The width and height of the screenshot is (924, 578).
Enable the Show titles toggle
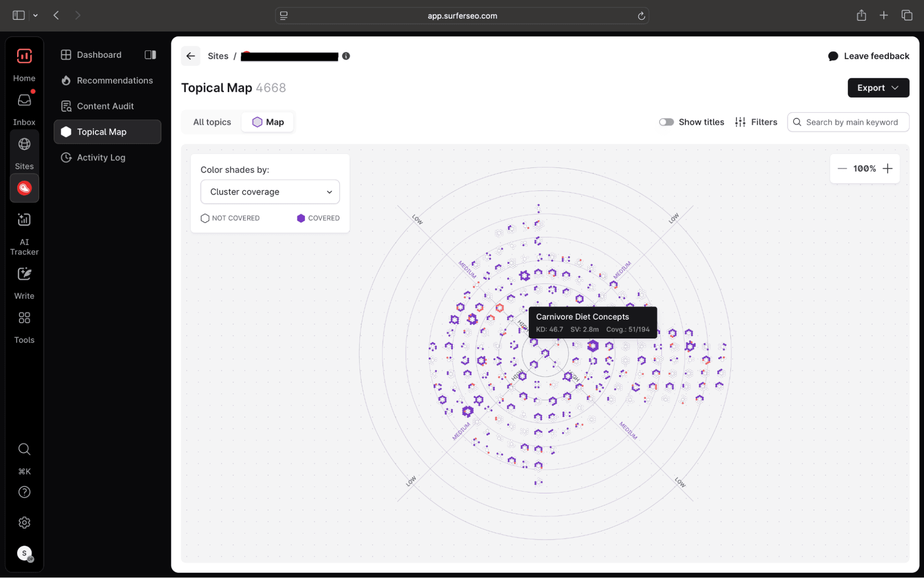pyautogui.click(x=666, y=122)
